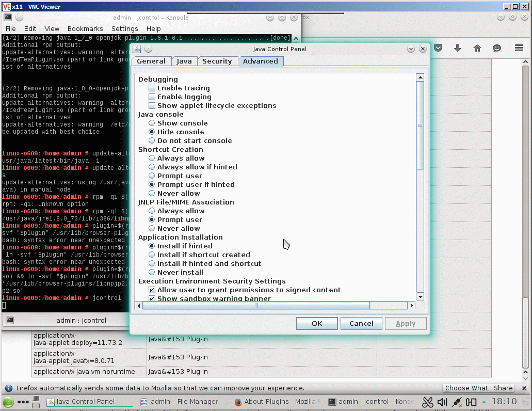The image size is (532, 411).
Task: Click the Konsole title bar down-chevron button
Action: tap(270, 18)
